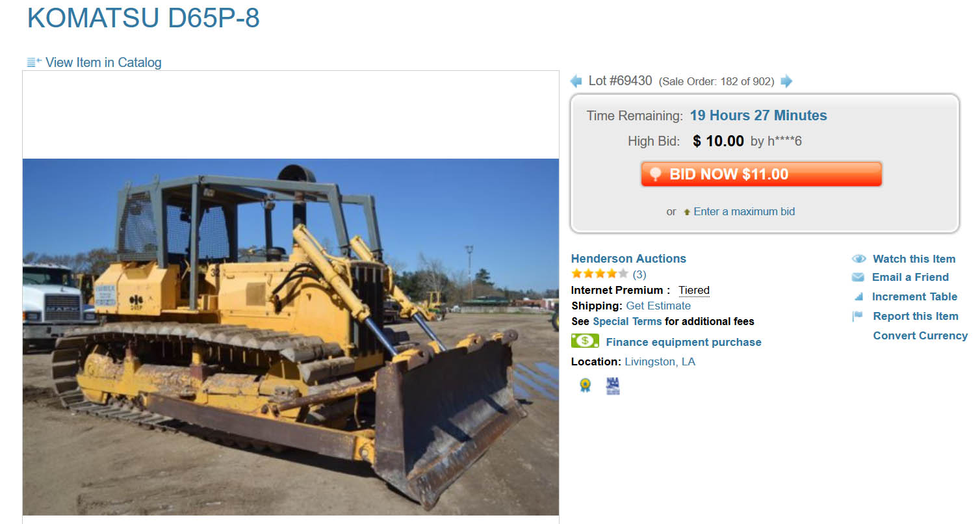Click the eye icon beside Watch this Item
The height and width of the screenshot is (524, 980).
[x=858, y=259]
